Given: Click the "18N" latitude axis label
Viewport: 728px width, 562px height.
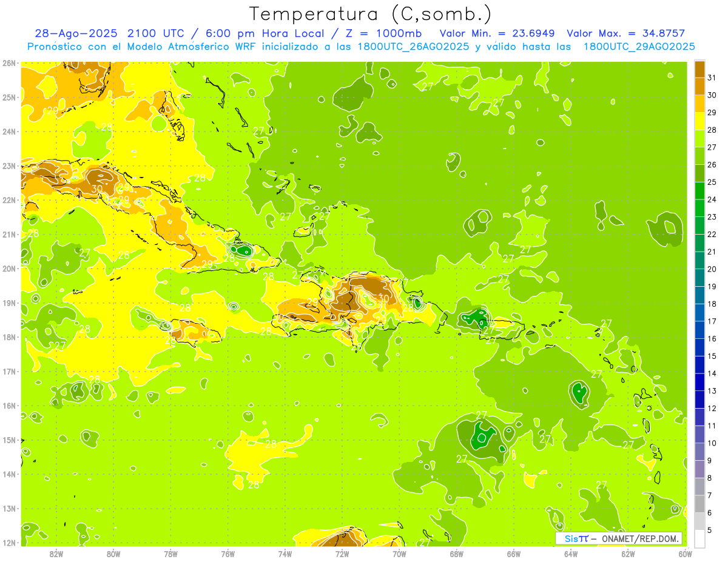Looking at the screenshot, I should 9,337.
